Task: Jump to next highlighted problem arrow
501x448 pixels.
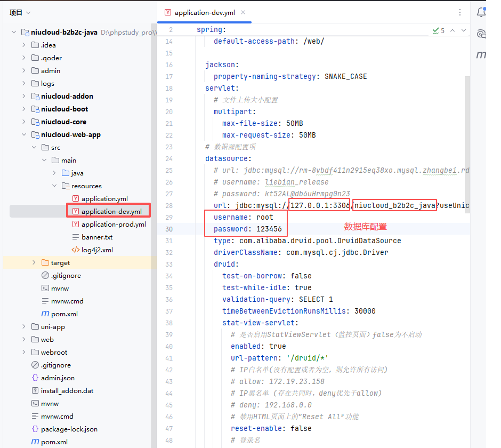Action: (464, 30)
